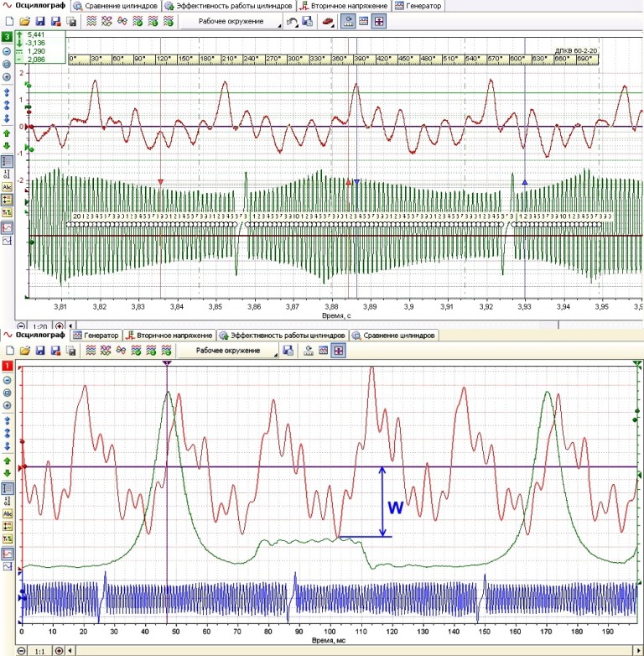Select 'Осциллограф' tab in top window
Image resolution: width=644 pixels, height=656 pixels.
(x=35, y=6)
